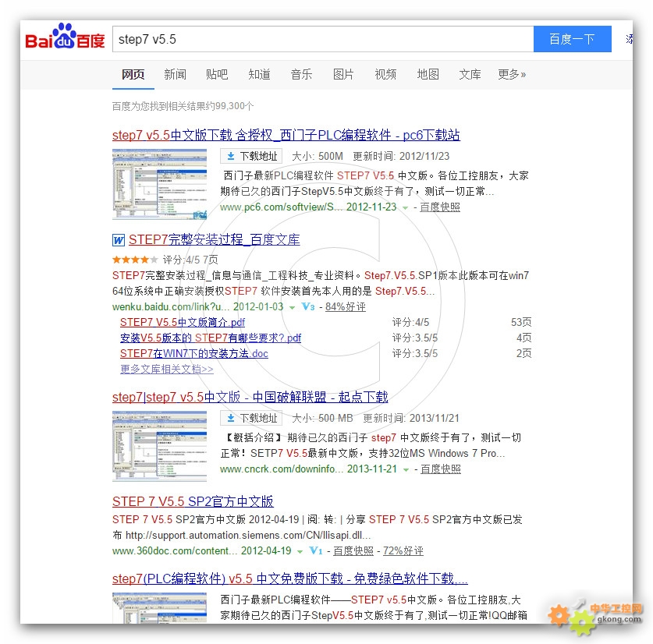The width and height of the screenshot is (653, 644).
Task: Expand the dropdown arrow after 2012-01-03
Action: pyautogui.click(x=292, y=307)
